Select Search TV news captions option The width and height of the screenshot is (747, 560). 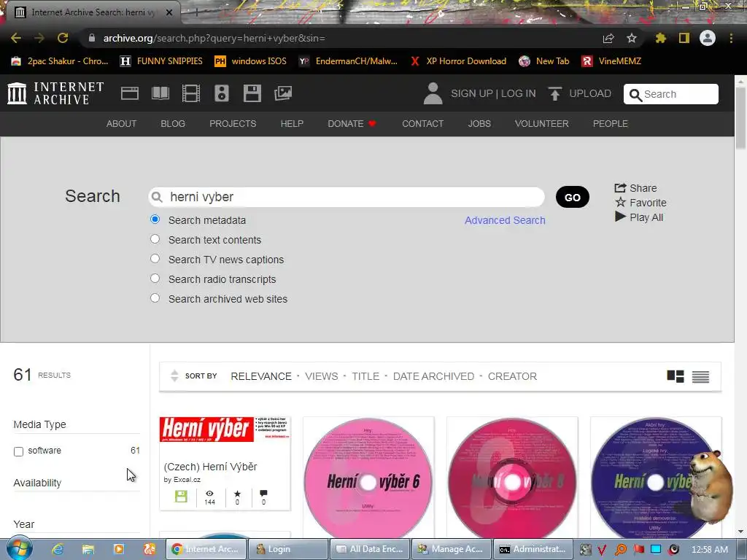[x=155, y=259]
